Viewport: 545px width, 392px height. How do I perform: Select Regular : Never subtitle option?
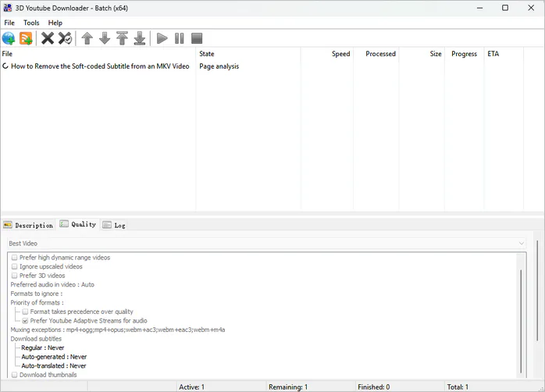43,347
